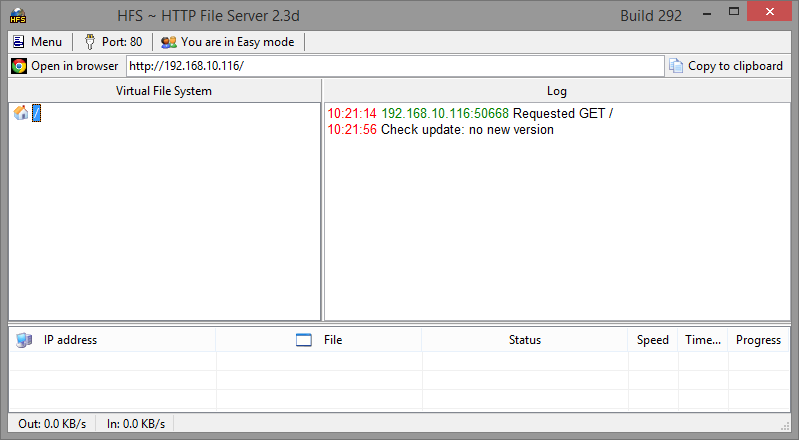This screenshot has height=440, width=799.
Task: Click the window resize grip in status bar corner
Action: [x=785, y=426]
